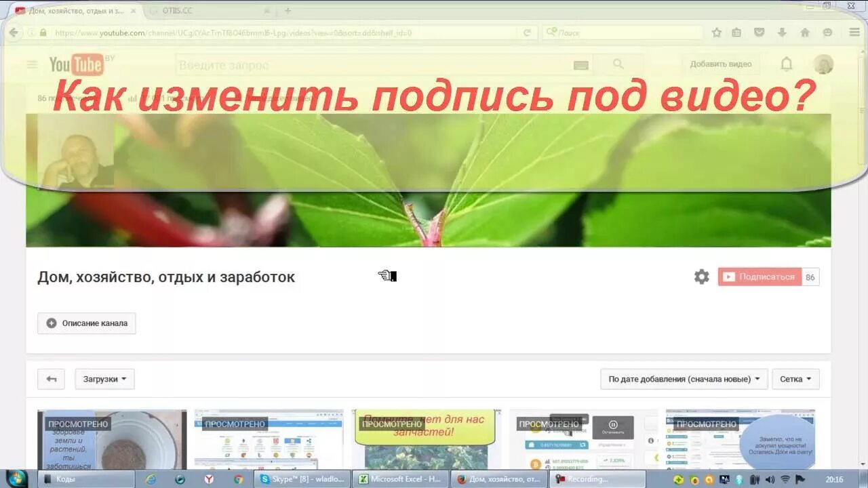The height and width of the screenshot is (488, 868).
Task: Open the Сетка view dropdown
Action: pos(795,379)
